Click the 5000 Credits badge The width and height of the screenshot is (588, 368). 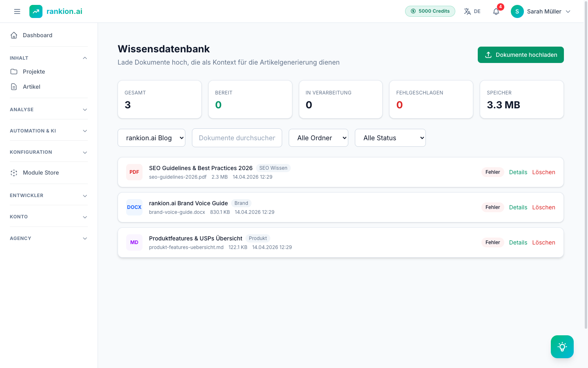coord(430,11)
